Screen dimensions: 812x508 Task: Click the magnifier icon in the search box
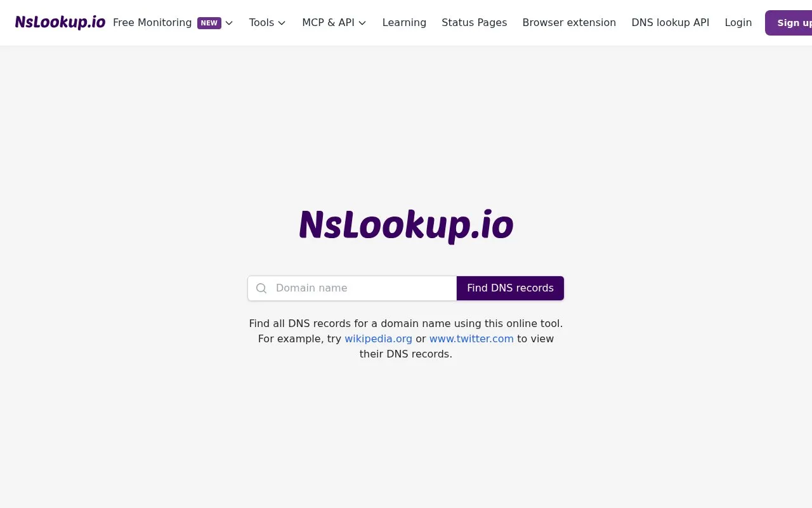coord(261,288)
